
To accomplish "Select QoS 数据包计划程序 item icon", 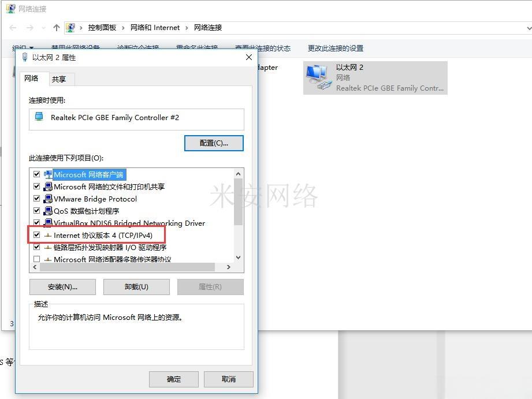I will pos(48,211).
